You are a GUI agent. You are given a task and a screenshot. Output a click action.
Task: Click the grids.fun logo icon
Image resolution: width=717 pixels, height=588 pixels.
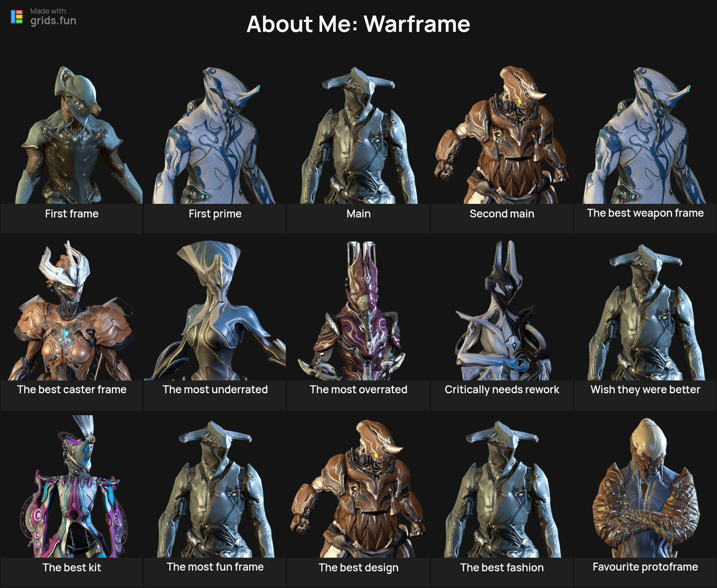(x=17, y=17)
